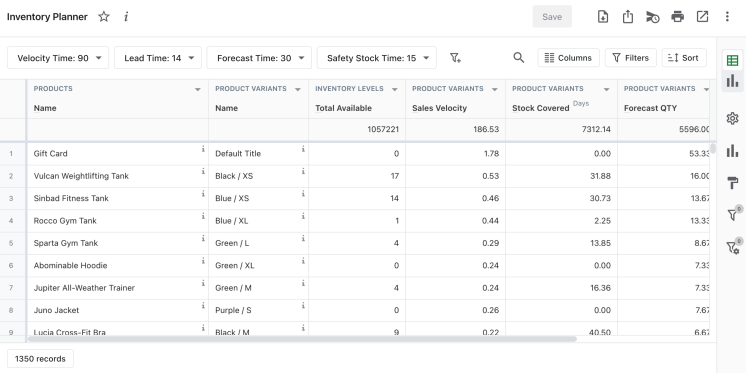The width and height of the screenshot is (746, 373).
Task: Click the Green / M variant cell
Action: coord(258,288)
